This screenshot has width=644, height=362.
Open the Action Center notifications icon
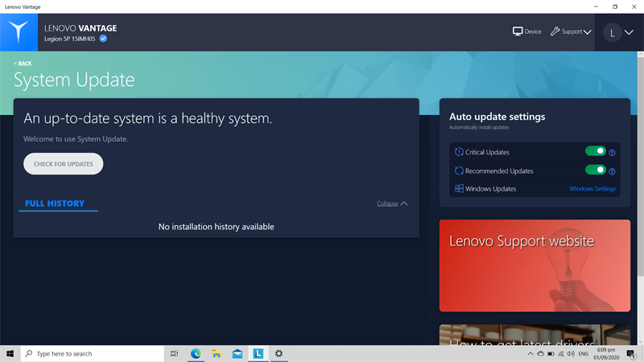[631, 354]
